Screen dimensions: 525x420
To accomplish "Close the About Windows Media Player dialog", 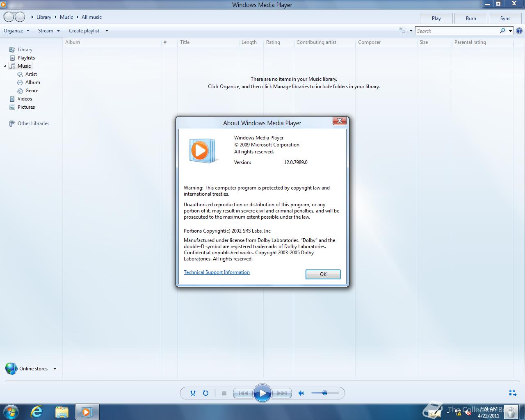I will pos(340,121).
